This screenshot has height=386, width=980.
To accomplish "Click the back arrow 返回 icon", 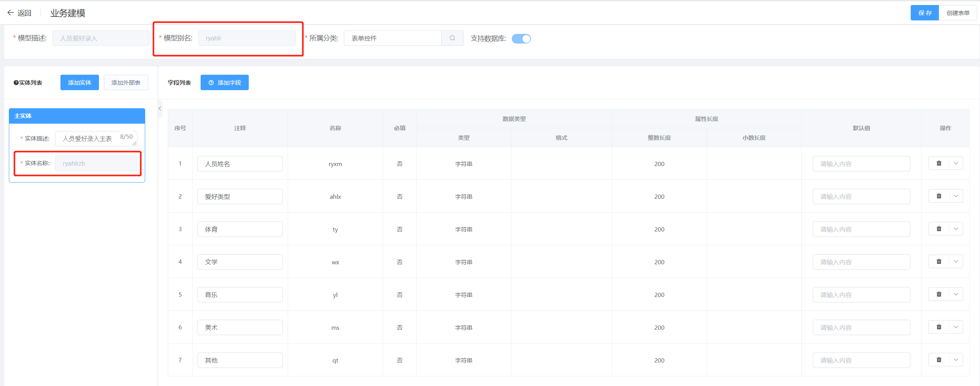I will (11, 13).
